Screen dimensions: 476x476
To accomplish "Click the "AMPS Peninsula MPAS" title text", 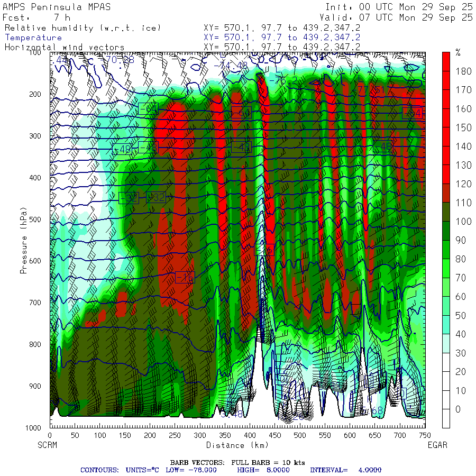I will [57, 7].
